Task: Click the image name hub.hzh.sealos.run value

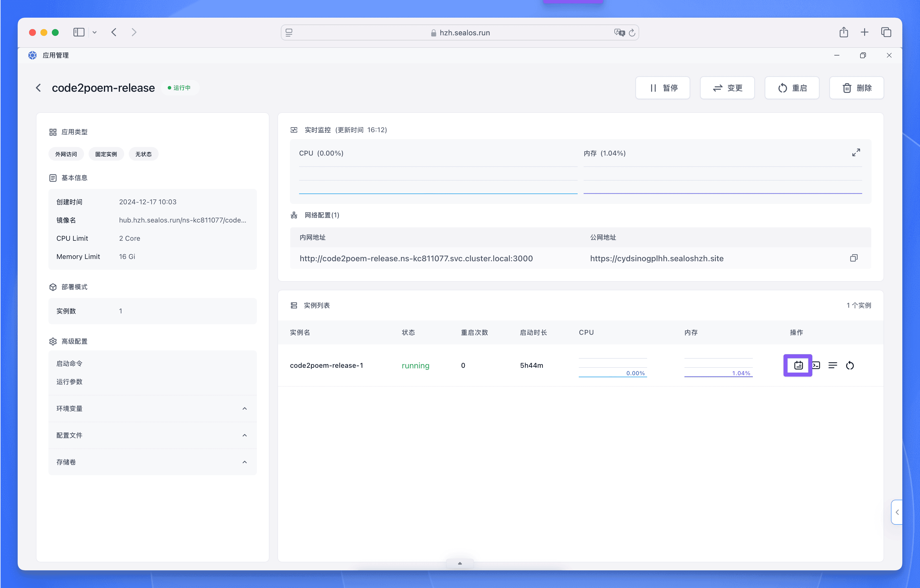Action: coord(183,220)
